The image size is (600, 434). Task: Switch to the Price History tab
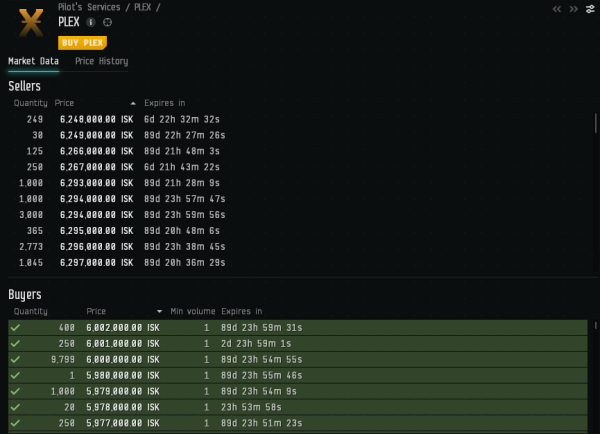click(x=101, y=61)
